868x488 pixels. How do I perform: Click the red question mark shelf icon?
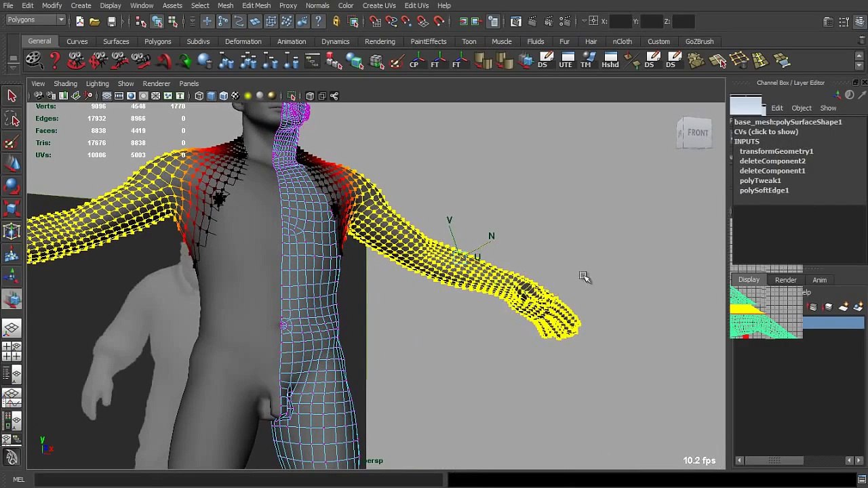pyautogui.click(x=55, y=61)
